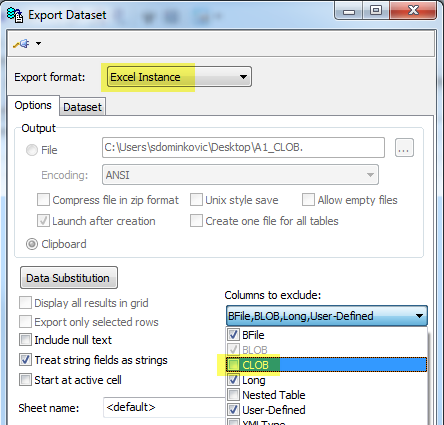Select the File output radio button
The height and width of the screenshot is (425, 444).
pyautogui.click(x=32, y=150)
